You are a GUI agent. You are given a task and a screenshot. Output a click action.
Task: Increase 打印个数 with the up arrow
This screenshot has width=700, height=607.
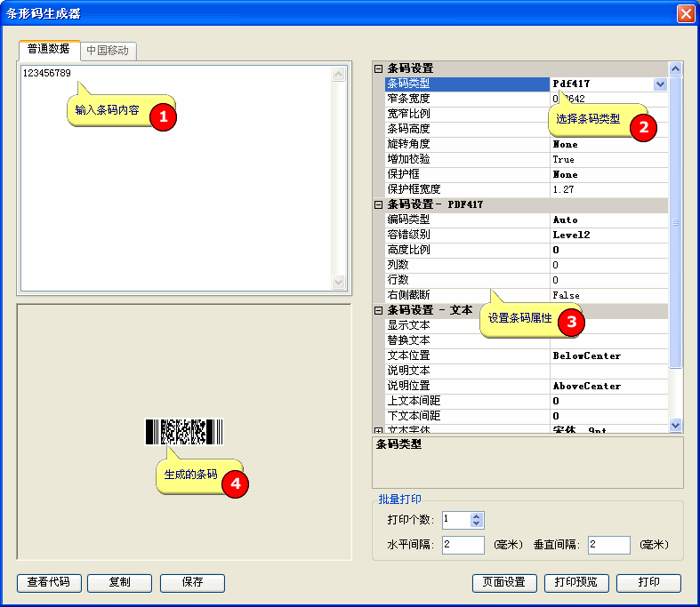[x=477, y=516]
